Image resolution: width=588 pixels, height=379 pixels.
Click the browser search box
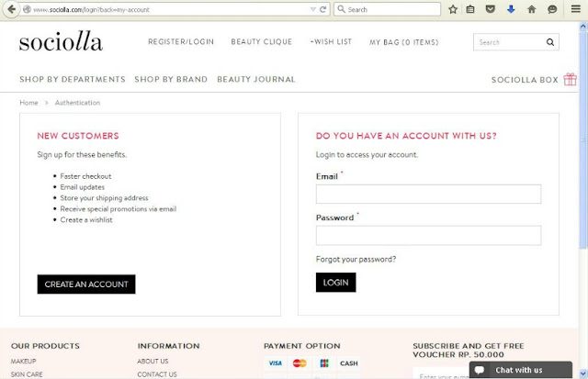[x=387, y=9]
